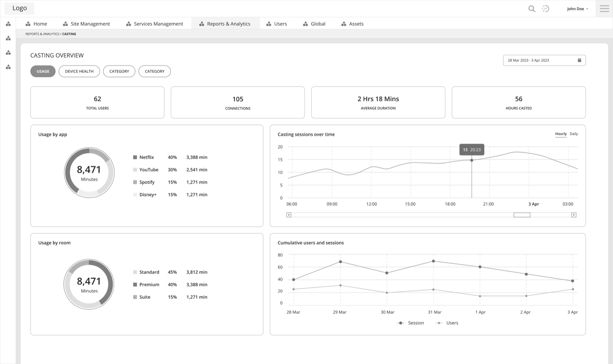Screen dimensions: 613x364
Task: Click the Standard row in room legend
Action: (170, 272)
